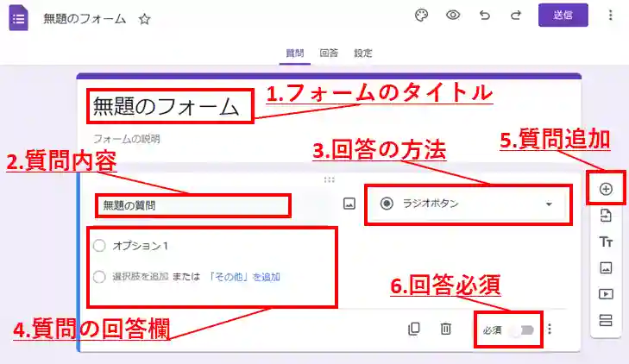Star the form next to its title
This screenshot has height=364, width=629.
145,18
